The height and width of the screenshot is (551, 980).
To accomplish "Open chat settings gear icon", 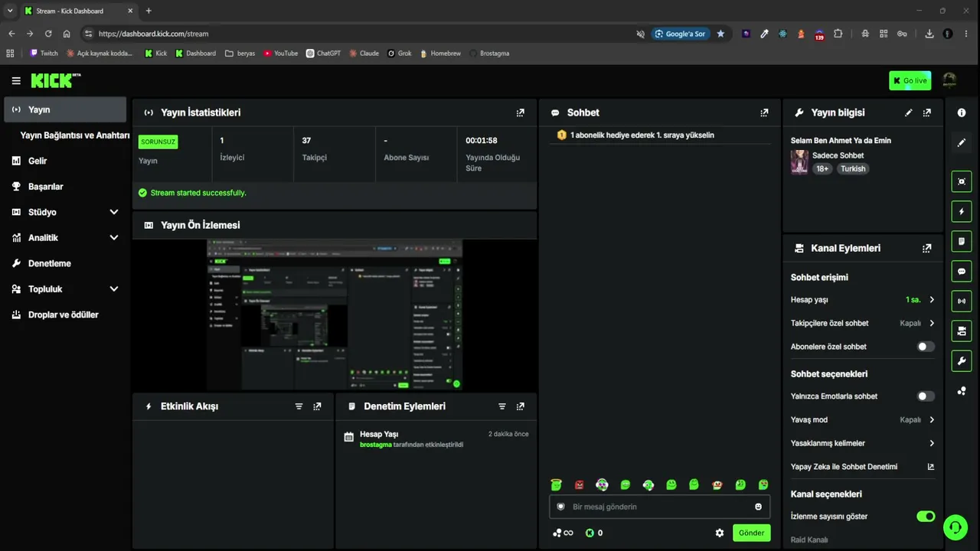I will (x=720, y=533).
